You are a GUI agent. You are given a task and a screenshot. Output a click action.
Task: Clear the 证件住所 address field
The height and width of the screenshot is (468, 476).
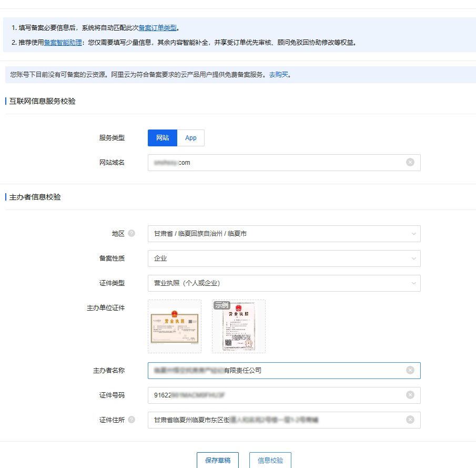(411, 420)
